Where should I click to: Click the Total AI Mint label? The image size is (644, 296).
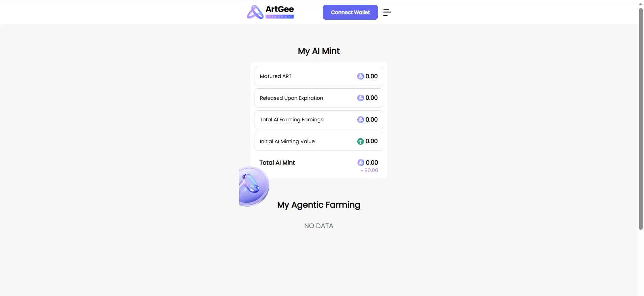coord(277,163)
